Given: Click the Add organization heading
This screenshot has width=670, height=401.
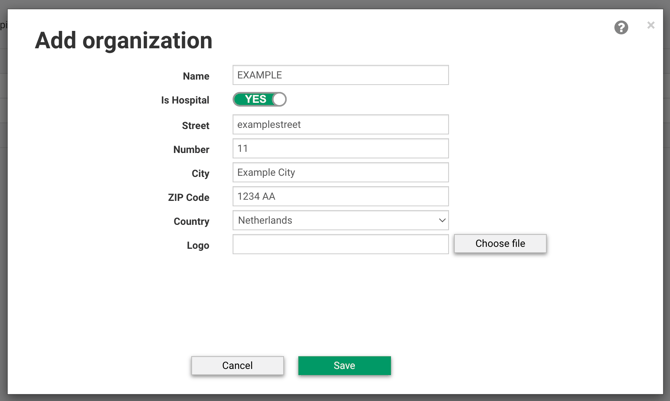Looking at the screenshot, I should tap(124, 41).
